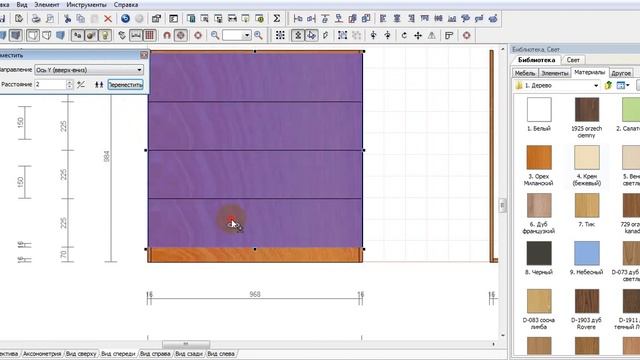This screenshot has width=640, height=360.
Task: Click the distance spinner arrows
Action: coord(69,84)
